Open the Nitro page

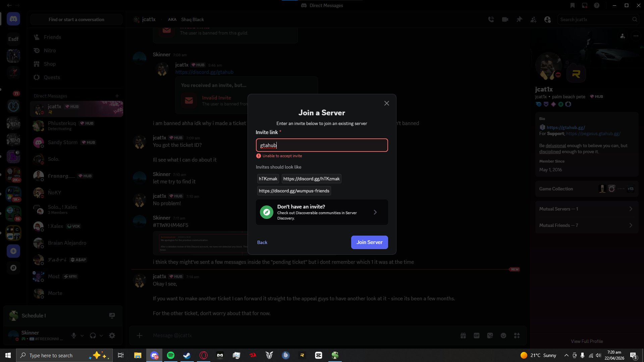76,51
